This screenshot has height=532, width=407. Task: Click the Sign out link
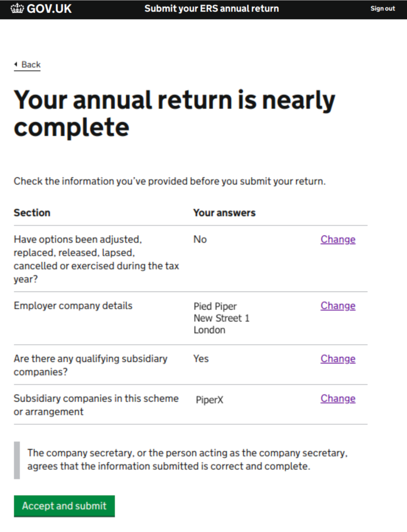click(x=382, y=8)
